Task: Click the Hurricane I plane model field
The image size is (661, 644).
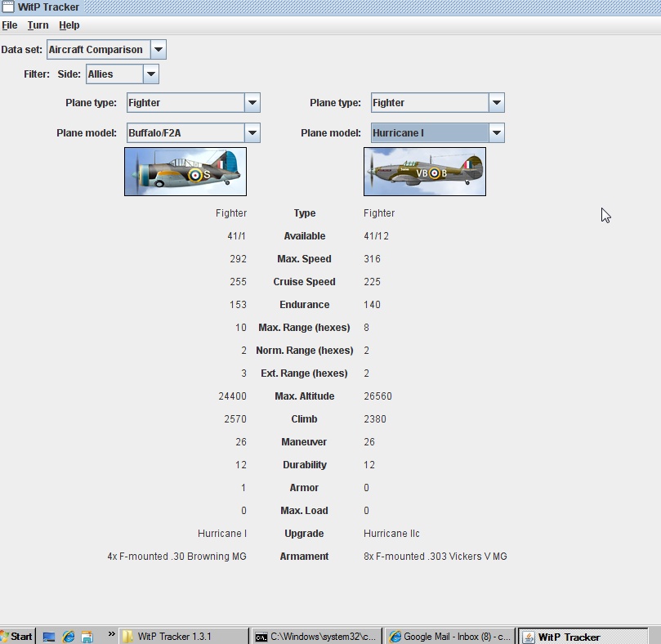Action: (x=430, y=133)
